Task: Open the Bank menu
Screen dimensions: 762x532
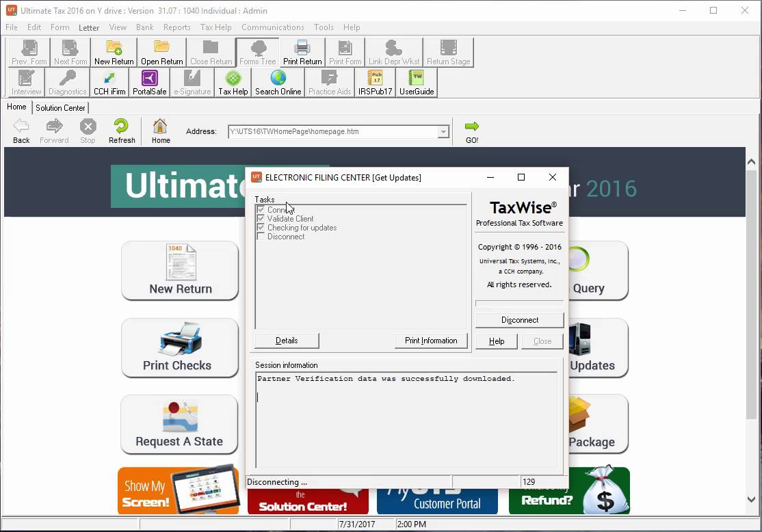Action: 145,27
